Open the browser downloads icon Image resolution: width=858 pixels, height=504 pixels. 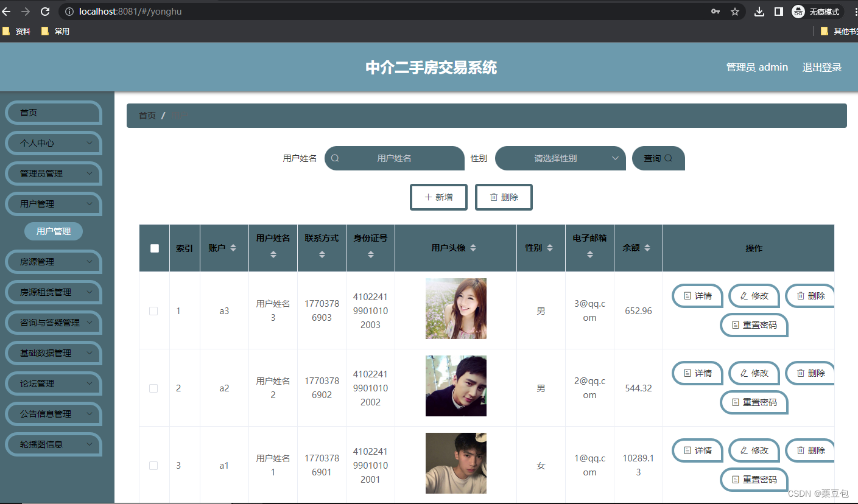pos(759,12)
